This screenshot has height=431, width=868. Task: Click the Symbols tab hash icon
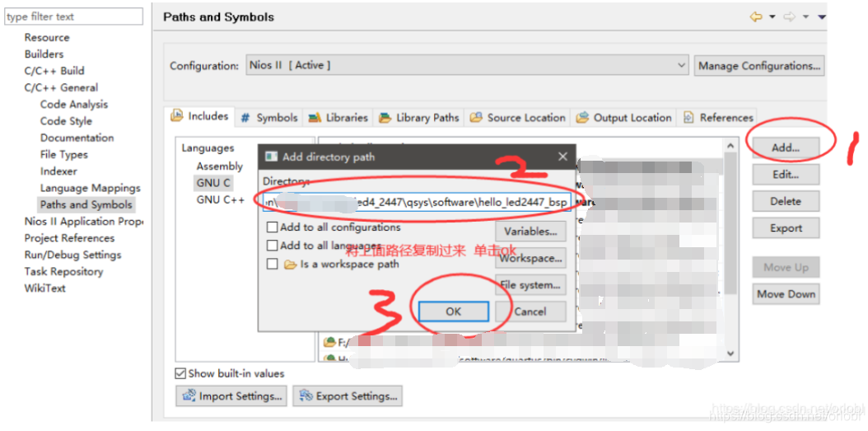pos(245,118)
